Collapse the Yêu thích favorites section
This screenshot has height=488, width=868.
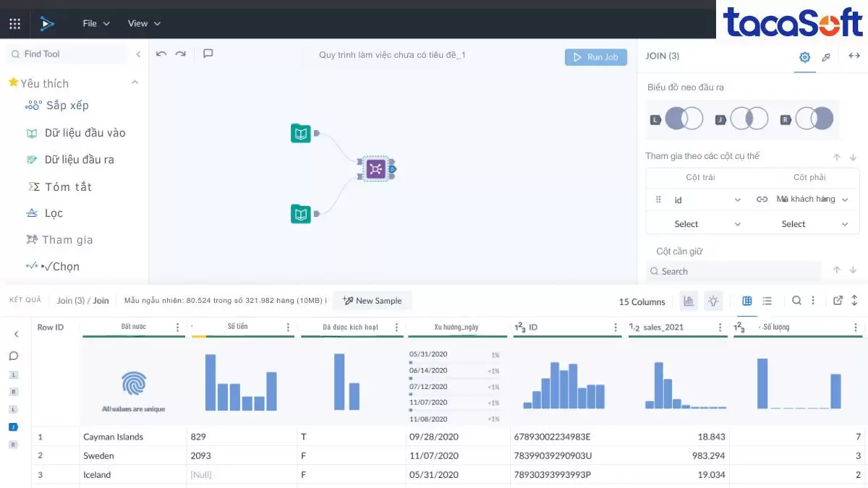[x=135, y=83]
